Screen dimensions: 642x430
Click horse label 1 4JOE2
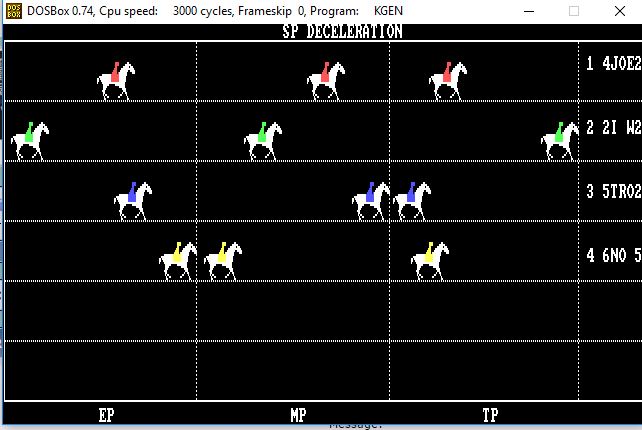click(x=614, y=63)
